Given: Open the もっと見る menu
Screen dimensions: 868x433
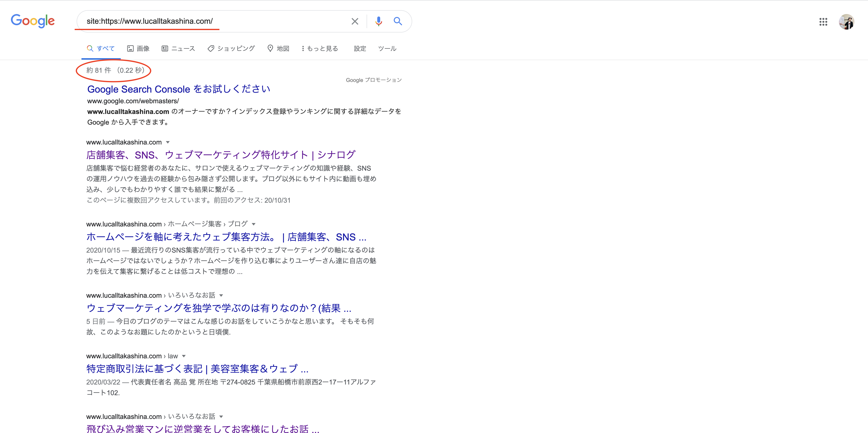Looking at the screenshot, I should 320,48.
